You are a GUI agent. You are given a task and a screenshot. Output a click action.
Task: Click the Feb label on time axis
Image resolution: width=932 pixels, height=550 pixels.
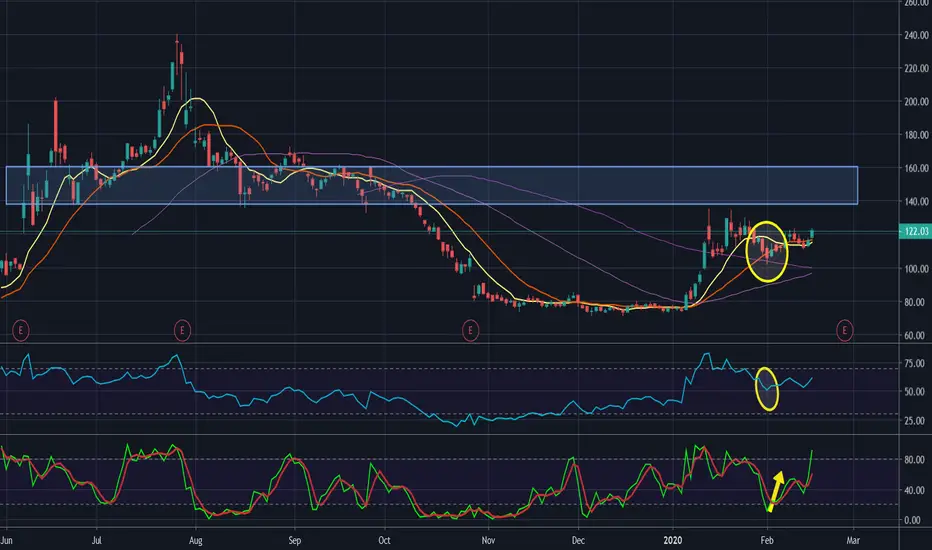(767, 540)
